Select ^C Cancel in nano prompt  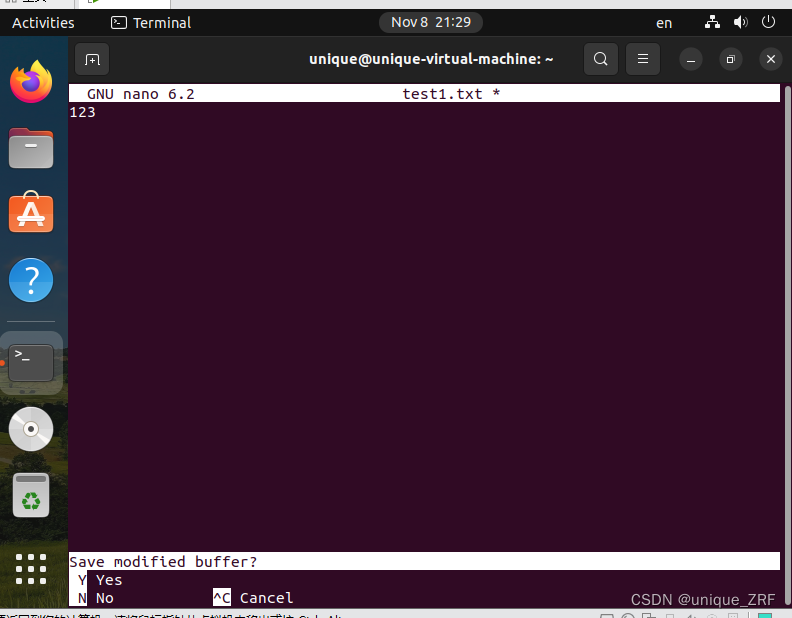tap(253, 598)
